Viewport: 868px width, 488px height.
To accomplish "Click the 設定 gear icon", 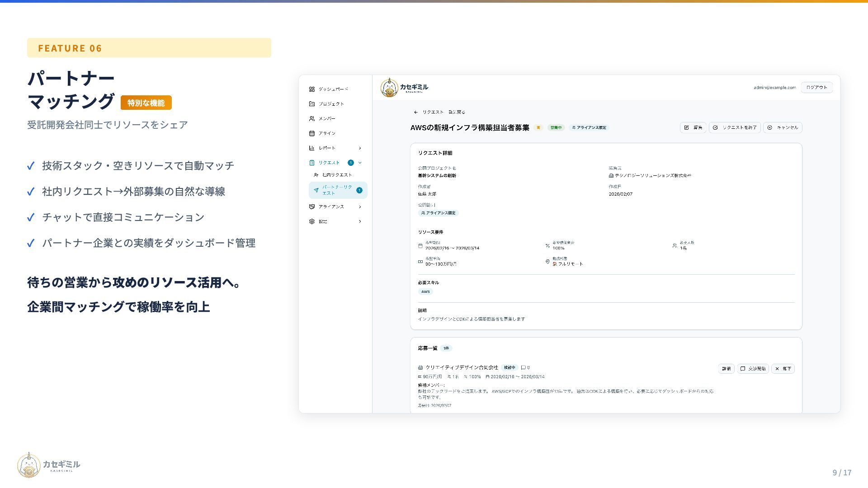I will [312, 221].
